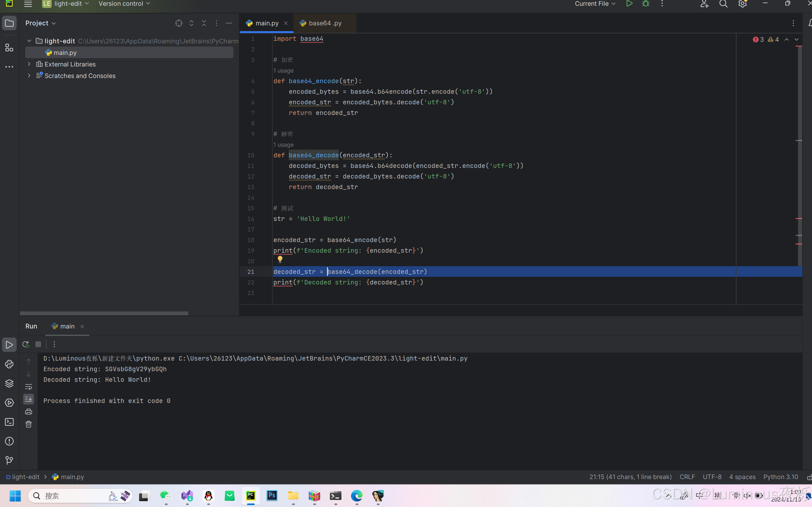The width and height of the screenshot is (812, 507).
Task: Click the Stop process icon
Action: (38, 345)
